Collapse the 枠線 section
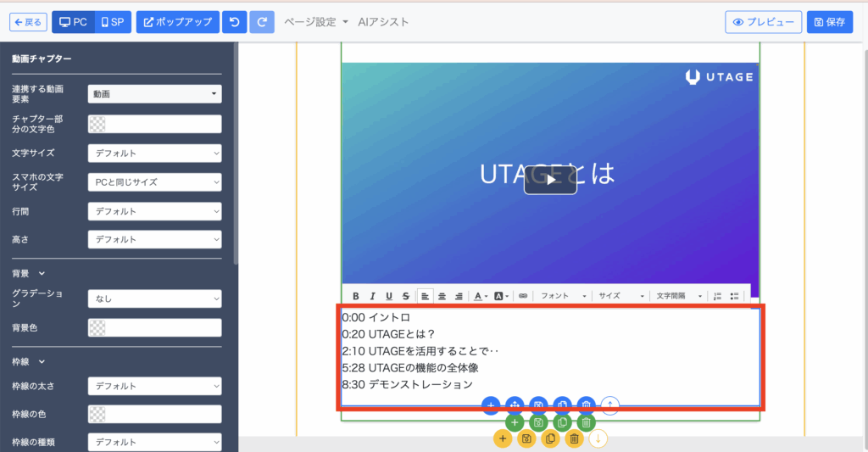868x452 pixels. (x=29, y=362)
